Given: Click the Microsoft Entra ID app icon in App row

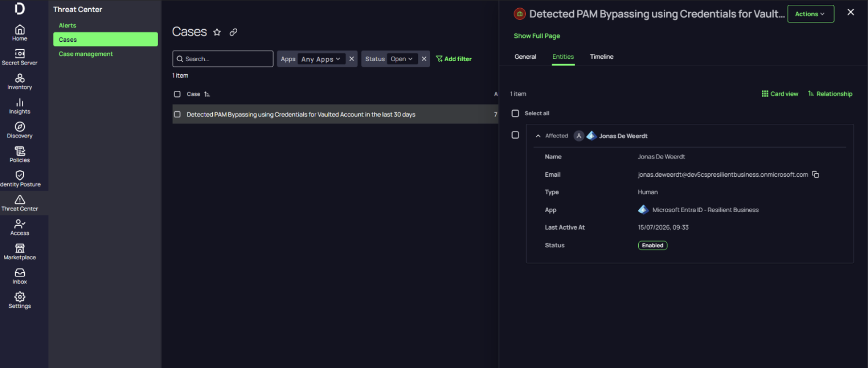Looking at the screenshot, I should pyautogui.click(x=643, y=210).
